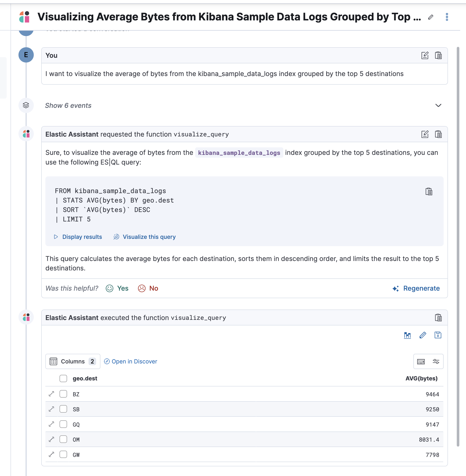466x476 pixels.
Task: Click the Elastic Assistant logo in header
Action: (24, 17)
